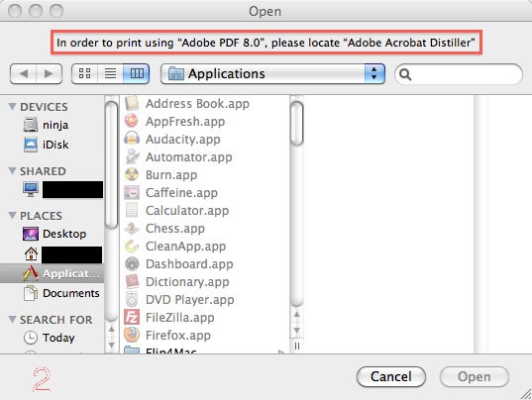The height and width of the screenshot is (400, 532).
Task: Open the home folder house icon
Action: [31, 253]
